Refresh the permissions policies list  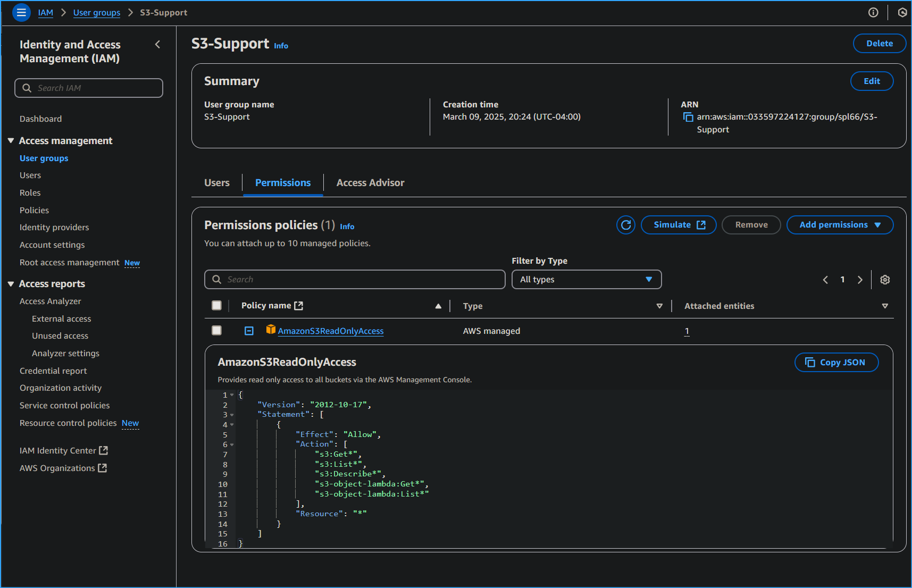coord(626,225)
